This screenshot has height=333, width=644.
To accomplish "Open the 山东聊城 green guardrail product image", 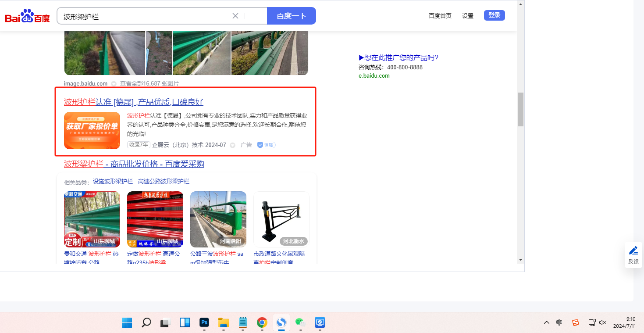I will pyautogui.click(x=92, y=219).
